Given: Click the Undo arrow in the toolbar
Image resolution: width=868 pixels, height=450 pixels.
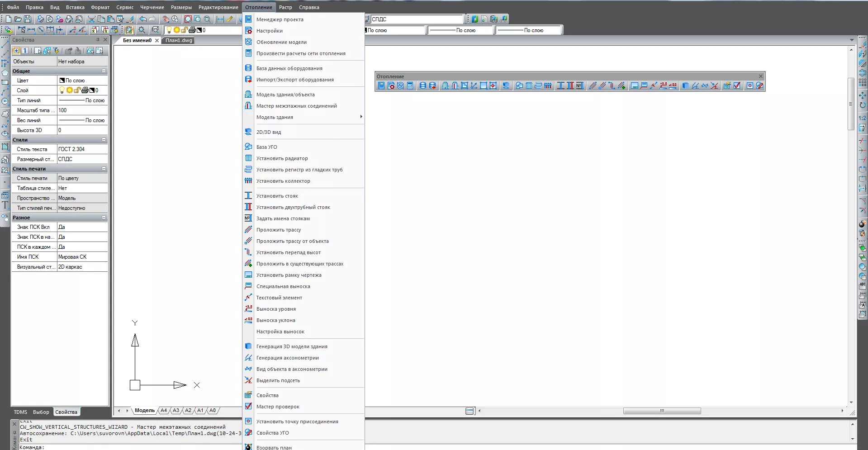Looking at the screenshot, I should (x=143, y=19).
